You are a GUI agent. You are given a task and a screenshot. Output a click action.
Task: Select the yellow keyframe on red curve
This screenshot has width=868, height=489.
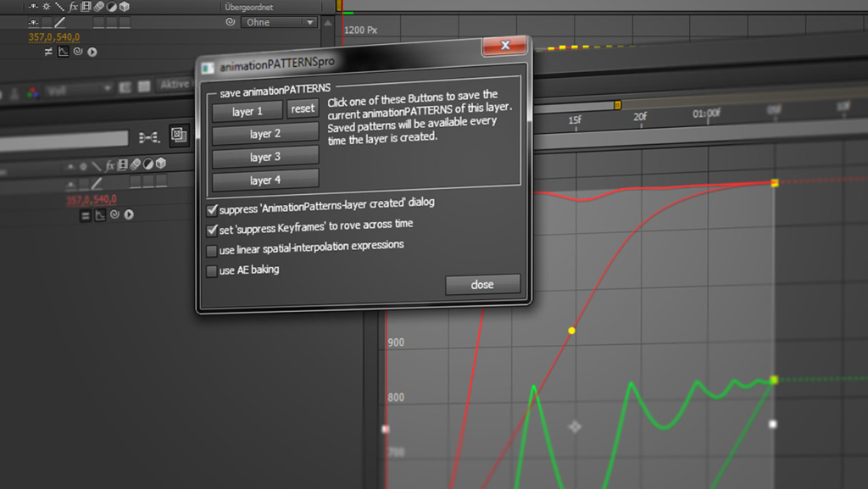[571, 330]
